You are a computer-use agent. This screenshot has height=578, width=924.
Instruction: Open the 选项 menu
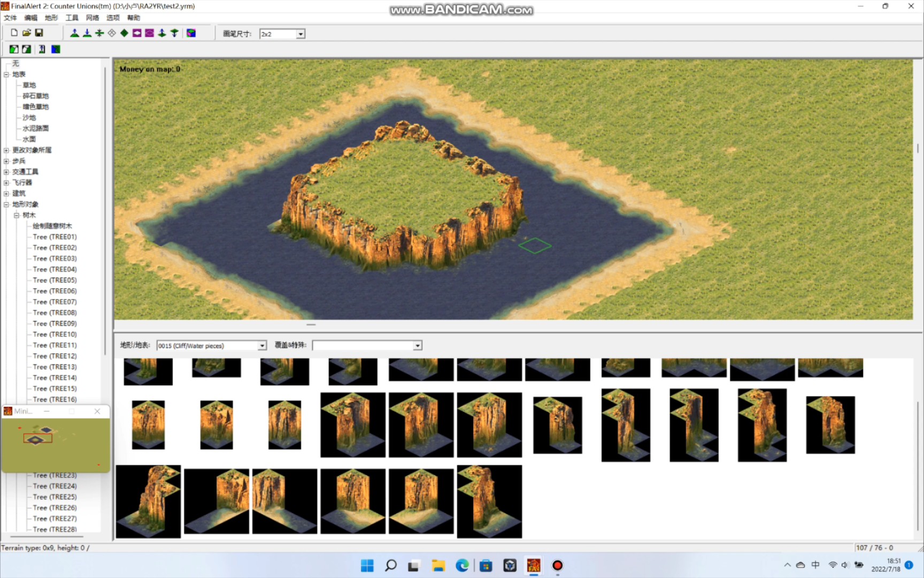113,18
